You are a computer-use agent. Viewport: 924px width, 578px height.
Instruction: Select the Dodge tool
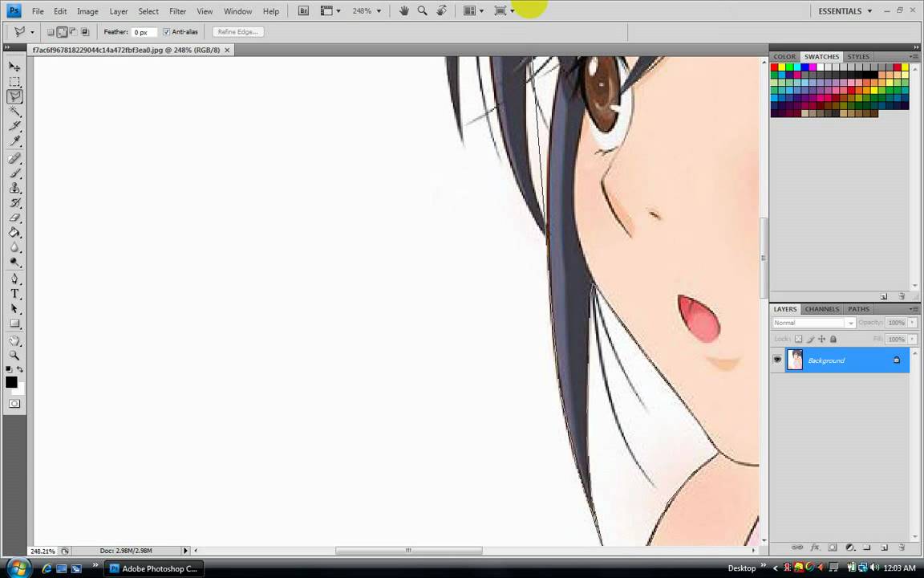[x=14, y=262]
